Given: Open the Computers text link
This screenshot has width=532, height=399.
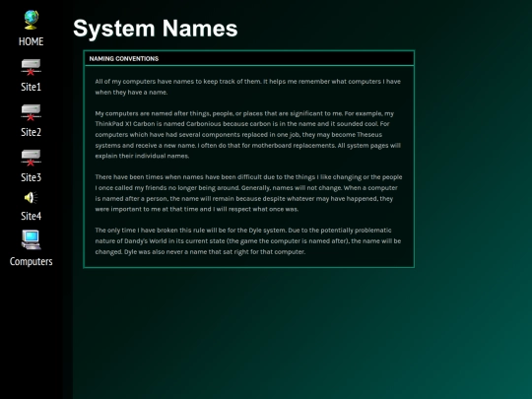Looking at the screenshot, I should (31, 262).
